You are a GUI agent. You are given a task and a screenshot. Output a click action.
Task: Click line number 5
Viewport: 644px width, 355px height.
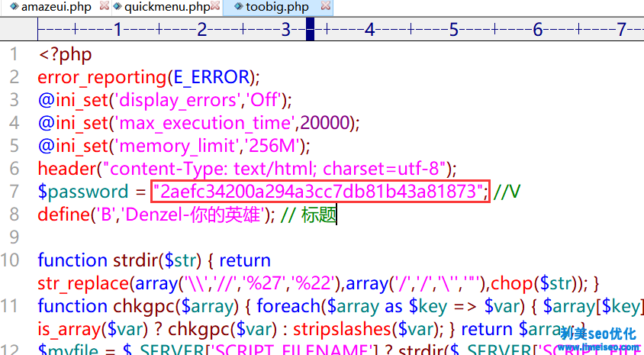(x=14, y=146)
